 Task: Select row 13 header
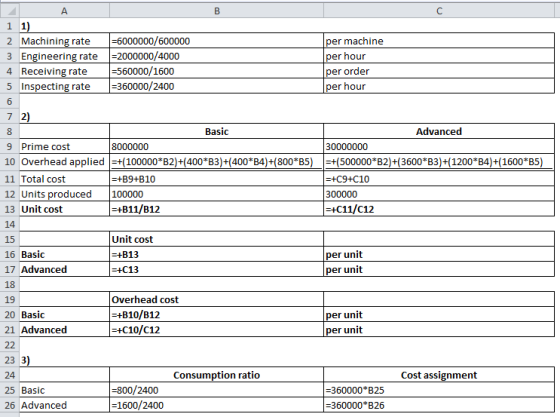pyautogui.click(x=10, y=209)
